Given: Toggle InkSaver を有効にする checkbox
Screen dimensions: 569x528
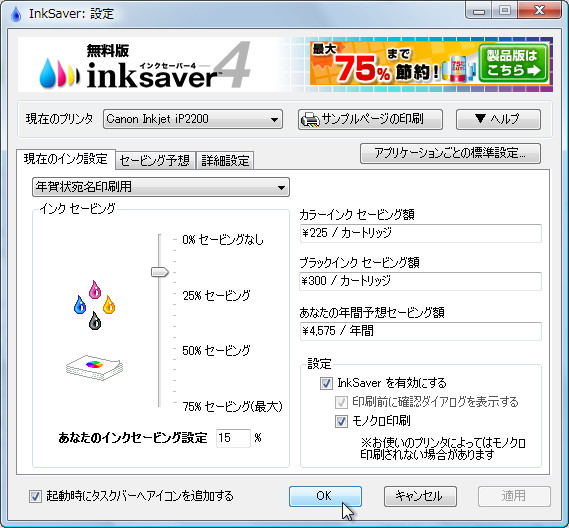Looking at the screenshot, I should tap(326, 383).
